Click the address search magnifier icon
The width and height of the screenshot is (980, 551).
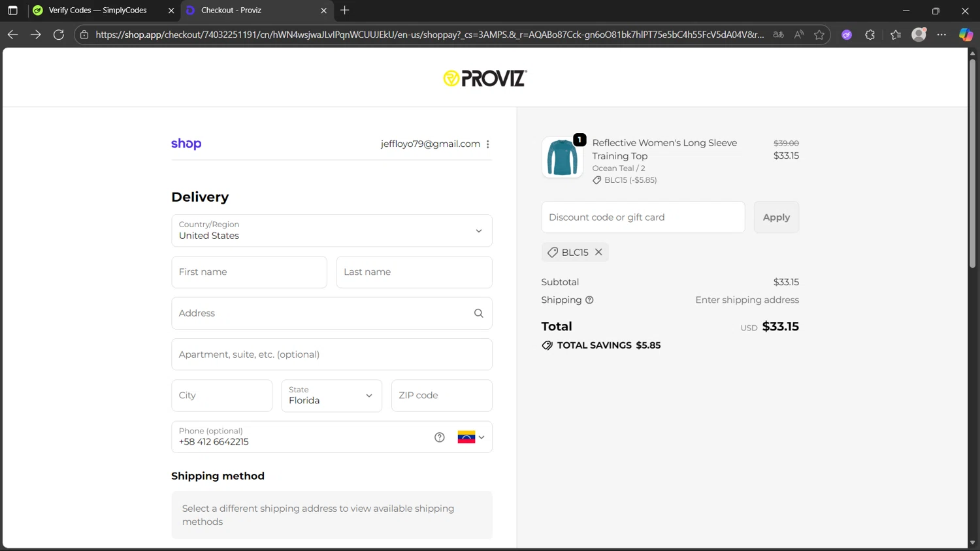coord(479,313)
